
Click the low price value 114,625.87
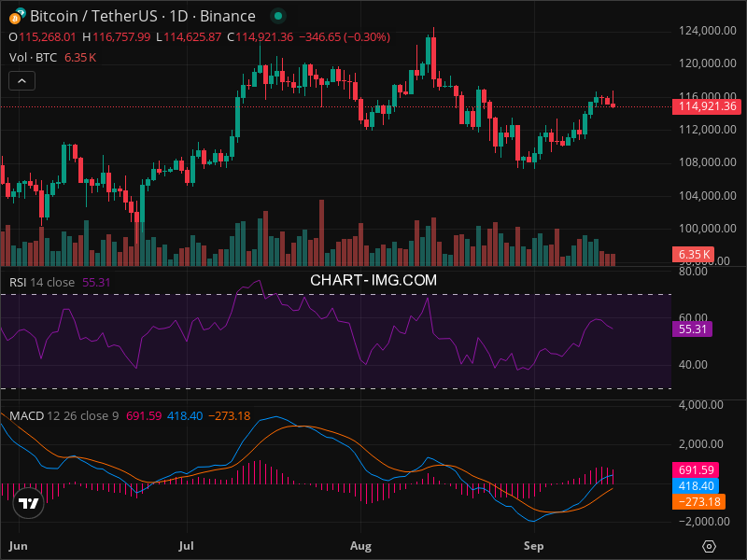(192, 37)
